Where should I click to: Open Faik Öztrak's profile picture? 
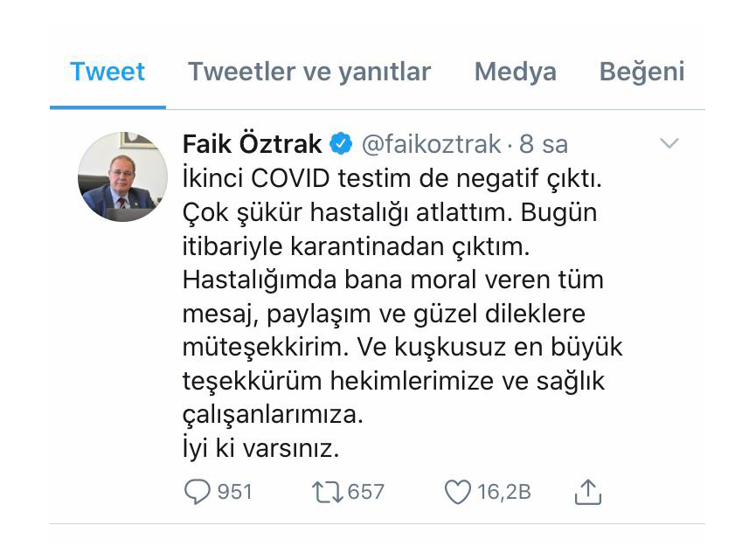tap(123, 176)
